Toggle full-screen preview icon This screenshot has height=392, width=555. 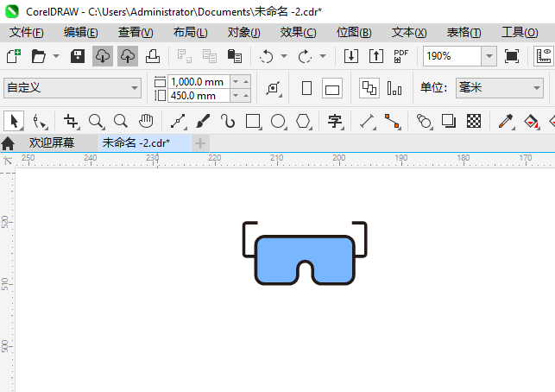pyautogui.click(x=512, y=56)
